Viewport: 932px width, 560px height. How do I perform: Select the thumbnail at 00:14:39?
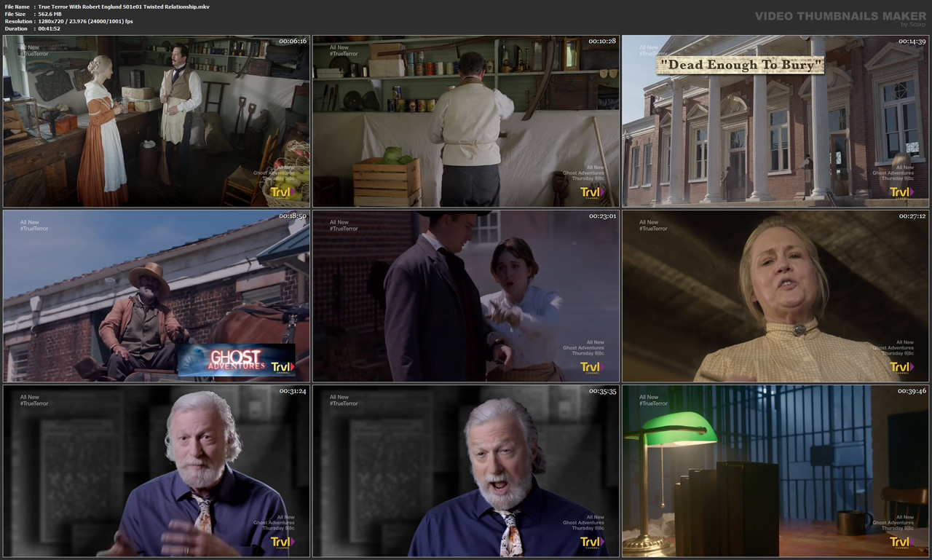pyautogui.click(x=775, y=121)
